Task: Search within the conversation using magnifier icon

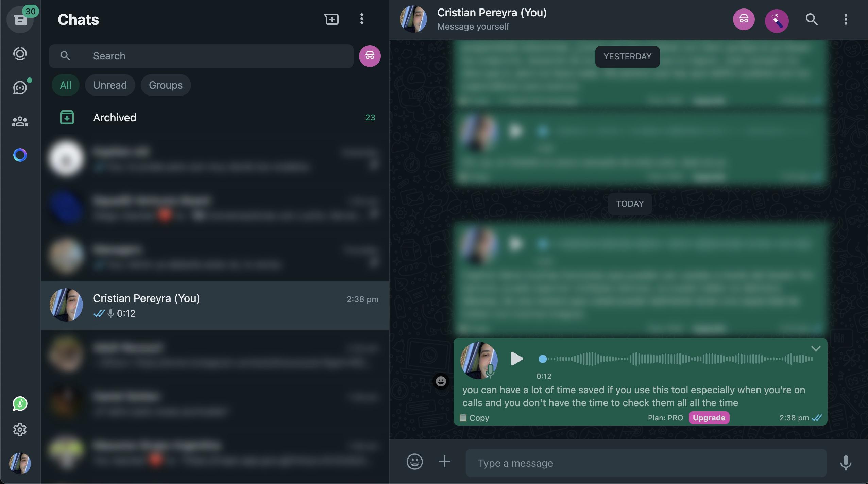Action: coord(812,19)
